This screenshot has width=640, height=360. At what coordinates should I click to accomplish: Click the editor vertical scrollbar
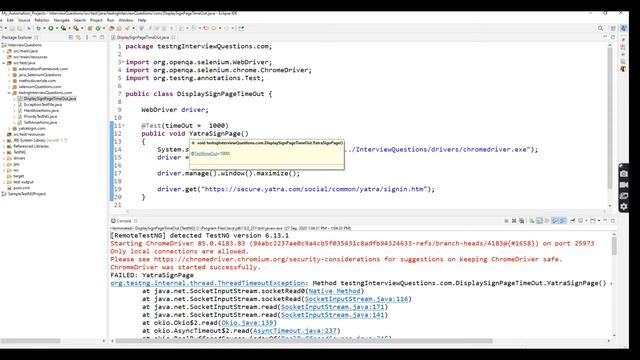pyautogui.click(x=610, y=118)
